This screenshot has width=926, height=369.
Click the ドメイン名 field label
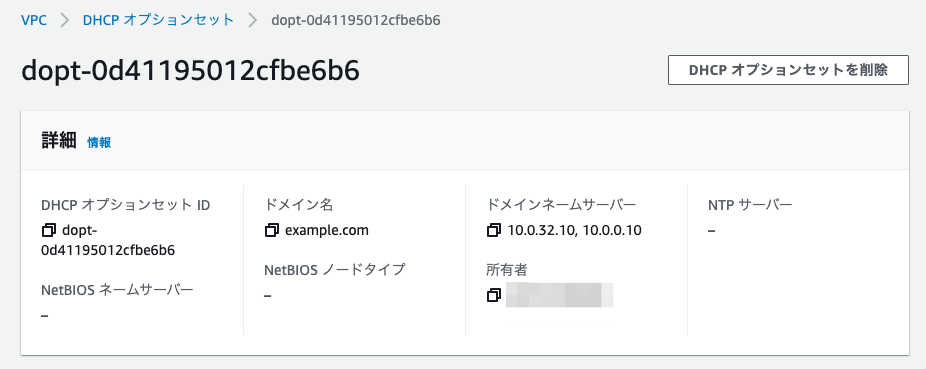click(299, 205)
